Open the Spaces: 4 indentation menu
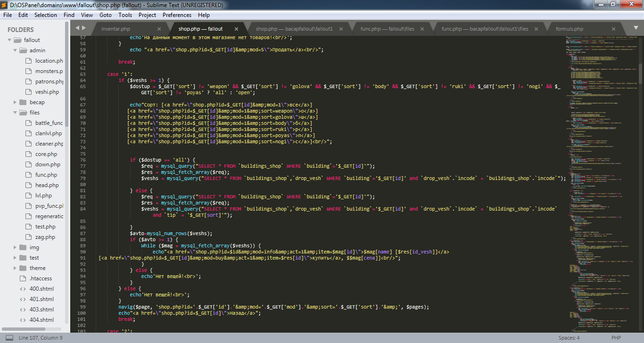The width and height of the screenshot is (644, 343). click(x=569, y=338)
